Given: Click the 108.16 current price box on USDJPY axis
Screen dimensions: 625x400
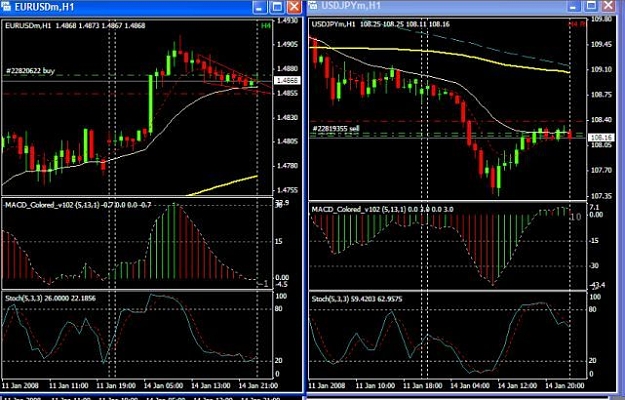Looking at the screenshot, I should 601,138.
